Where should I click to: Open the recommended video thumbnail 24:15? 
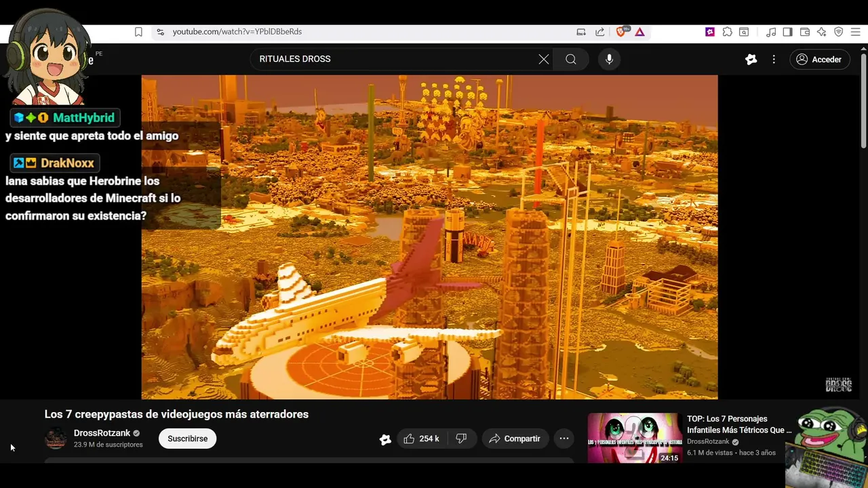coord(635,439)
